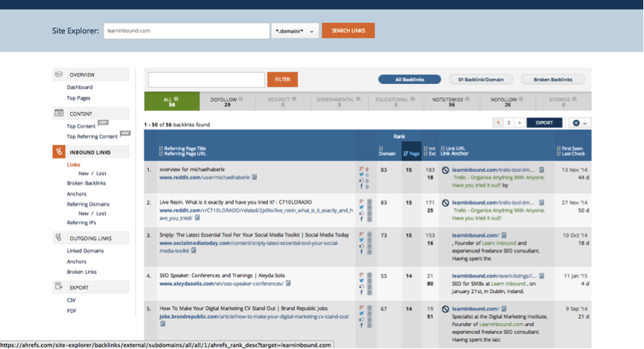Sort by Referring Page Title
Screen dimensions: 644x349
[x=182, y=148]
